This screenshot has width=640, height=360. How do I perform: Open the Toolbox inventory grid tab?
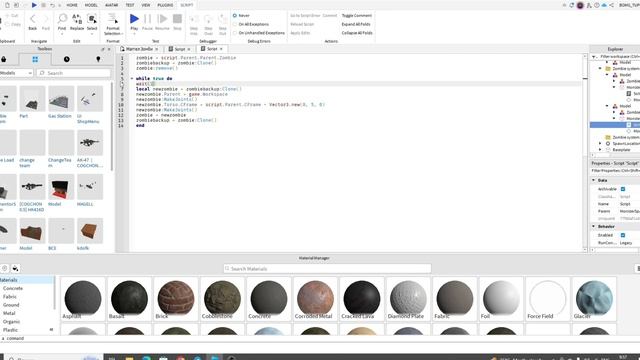35,60
